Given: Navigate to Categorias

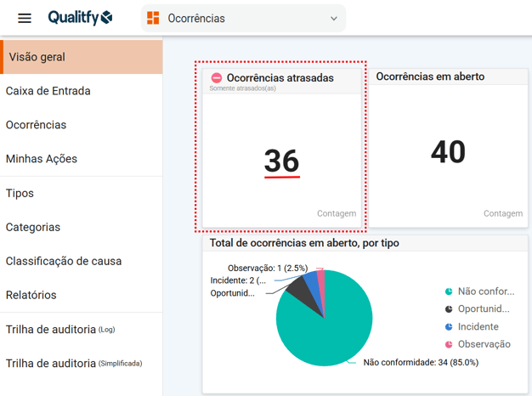Looking at the screenshot, I should (33, 227).
